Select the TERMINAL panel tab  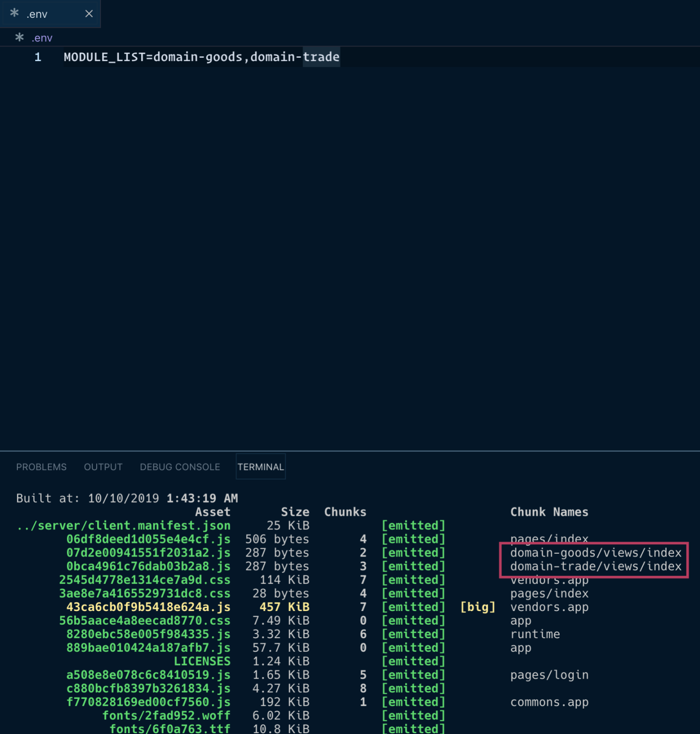(260, 467)
